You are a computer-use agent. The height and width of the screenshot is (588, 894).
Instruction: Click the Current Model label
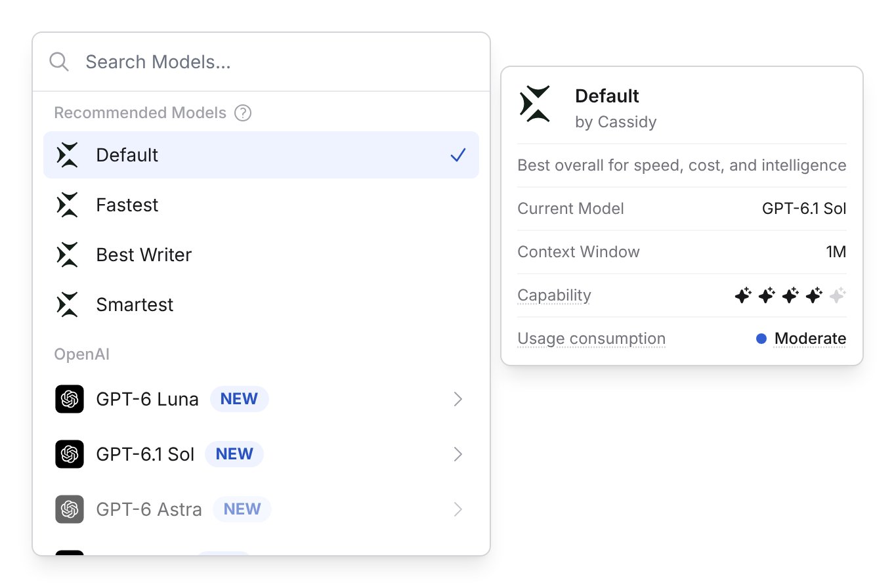570,209
